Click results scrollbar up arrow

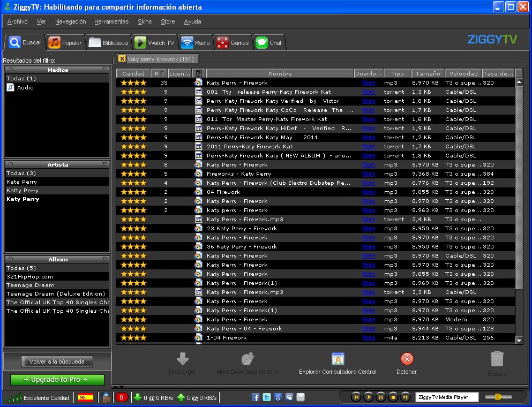click(x=519, y=82)
